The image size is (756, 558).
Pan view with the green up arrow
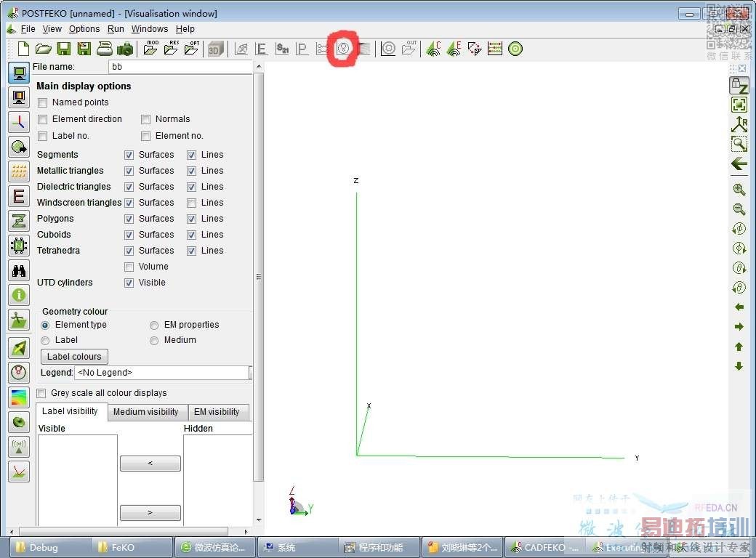point(739,347)
